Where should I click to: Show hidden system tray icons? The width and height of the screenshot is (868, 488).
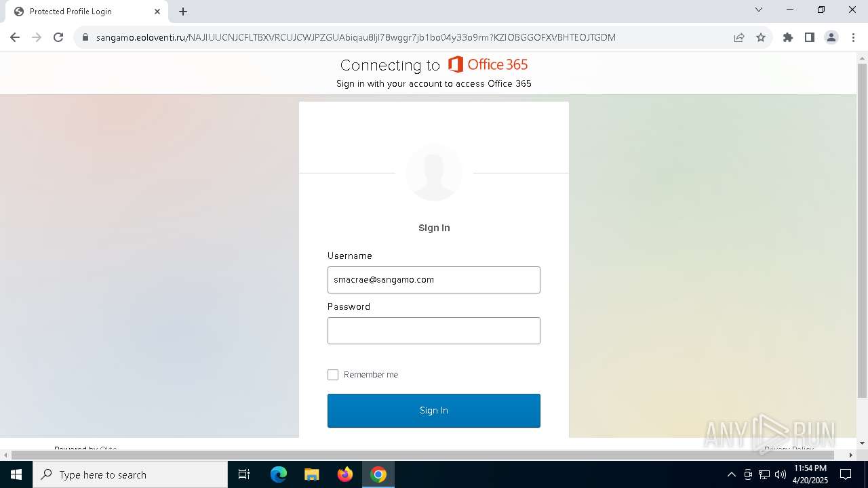[731, 474]
